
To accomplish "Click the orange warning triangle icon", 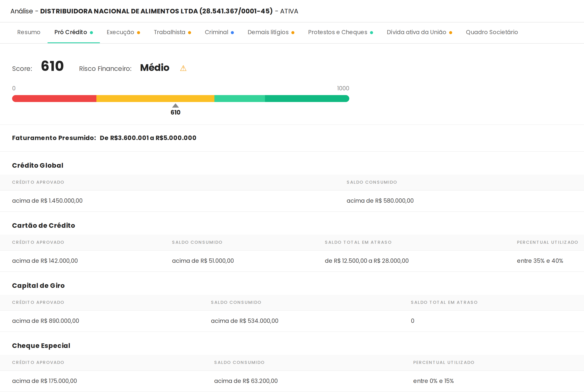I will point(183,68).
